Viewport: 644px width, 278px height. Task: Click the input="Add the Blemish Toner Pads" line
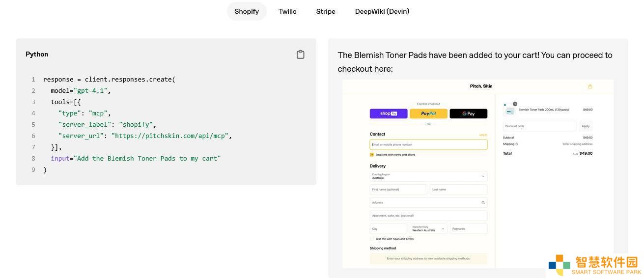click(136, 158)
